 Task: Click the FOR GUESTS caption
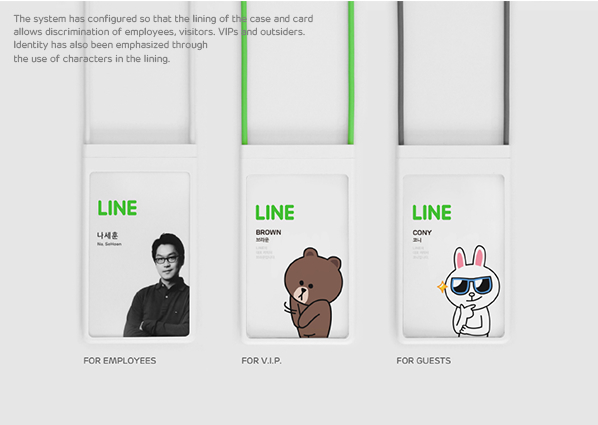point(423,361)
